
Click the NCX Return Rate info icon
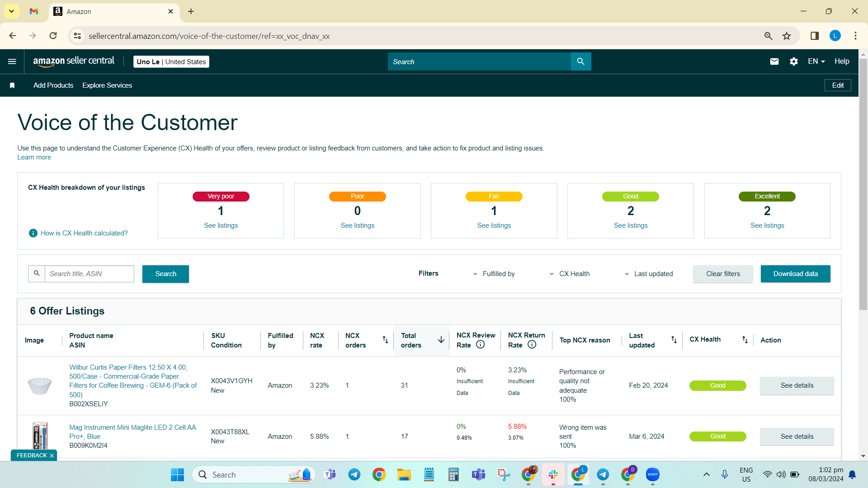[x=532, y=345]
